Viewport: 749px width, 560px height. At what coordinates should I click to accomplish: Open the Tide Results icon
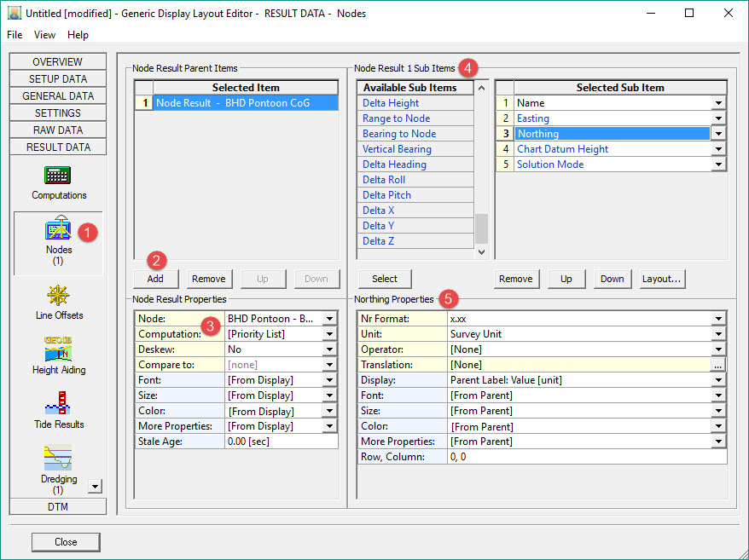pos(58,405)
